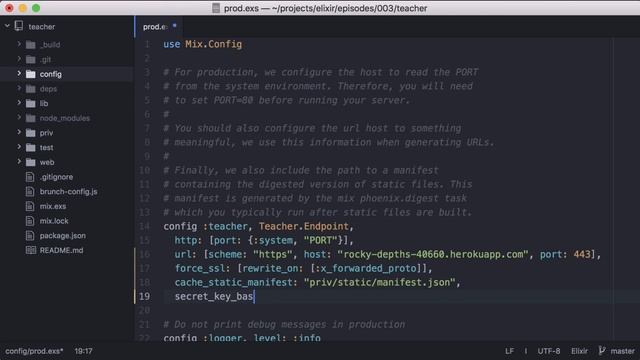Expand the test folder chevron
Screen dimensions: 640x360
(19, 147)
